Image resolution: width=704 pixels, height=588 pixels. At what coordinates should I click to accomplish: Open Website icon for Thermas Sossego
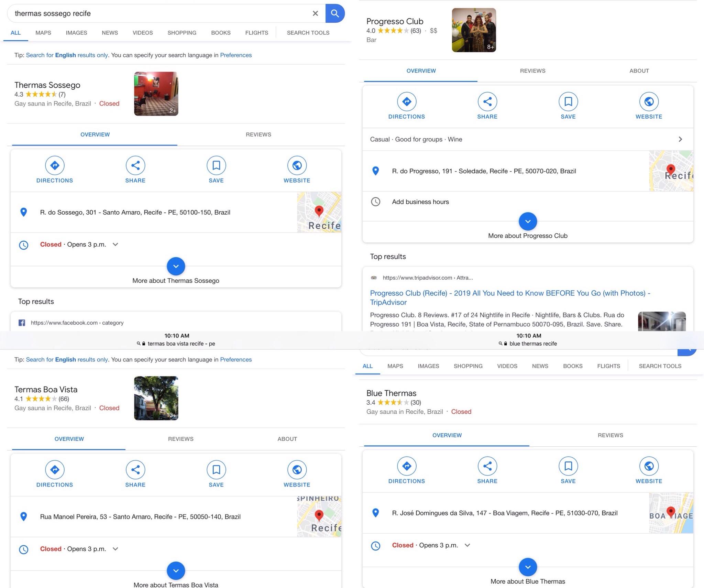point(297,165)
